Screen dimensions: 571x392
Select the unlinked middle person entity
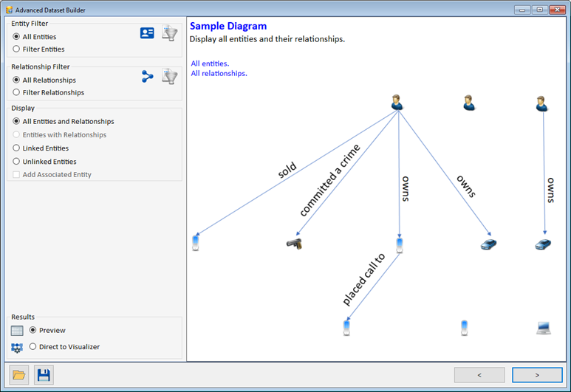pos(469,103)
